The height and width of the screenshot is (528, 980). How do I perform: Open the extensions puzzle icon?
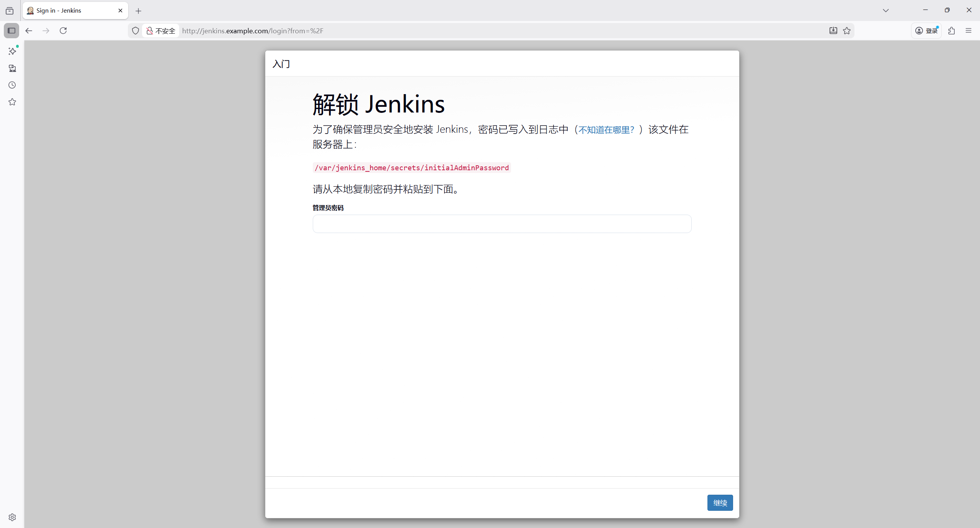(952, 31)
